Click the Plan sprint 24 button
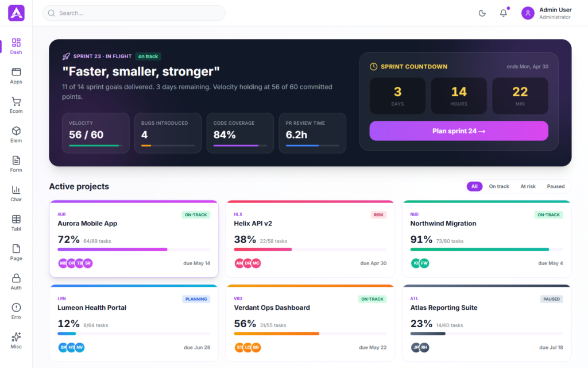The height and width of the screenshot is (368, 588). (459, 131)
